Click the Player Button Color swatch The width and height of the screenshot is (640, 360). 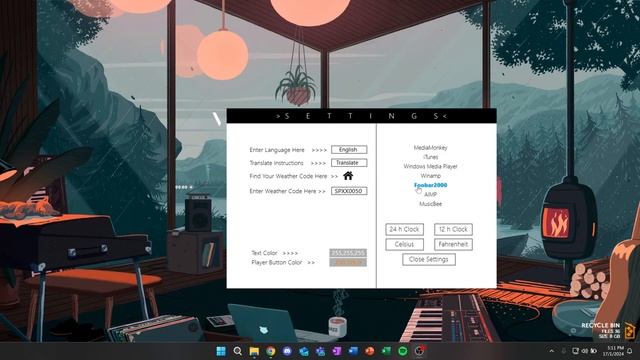pyautogui.click(x=348, y=262)
